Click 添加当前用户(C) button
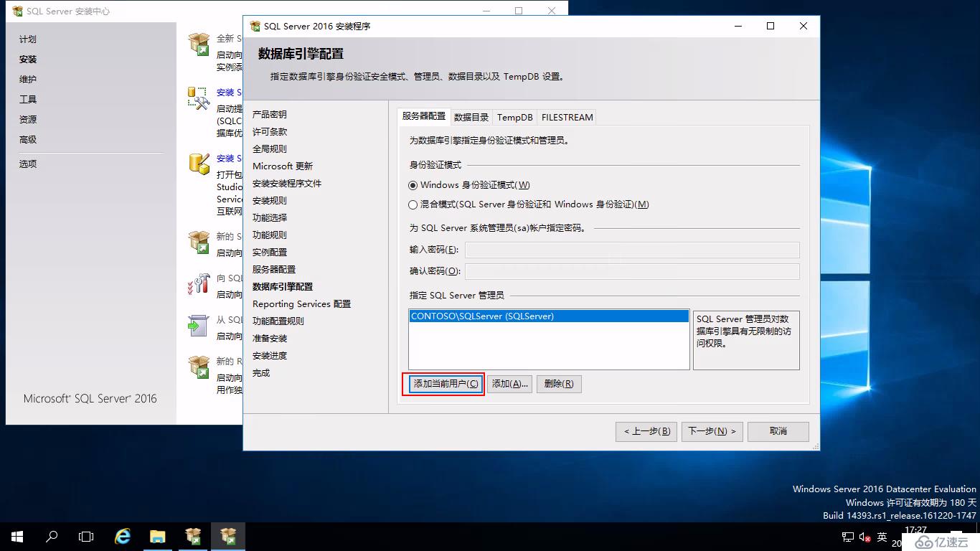Screen dimensions: 980x551 click(446, 384)
